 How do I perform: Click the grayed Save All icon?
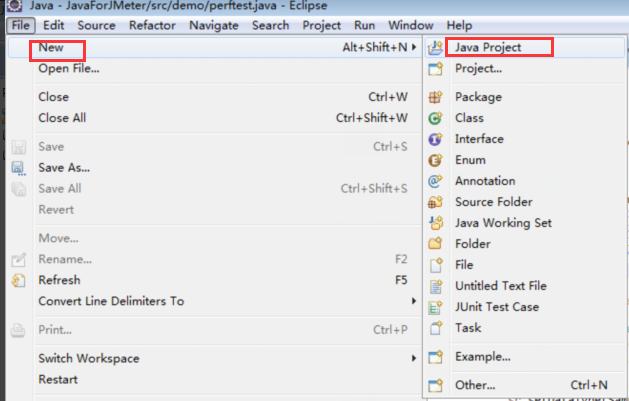(x=18, y=189)
